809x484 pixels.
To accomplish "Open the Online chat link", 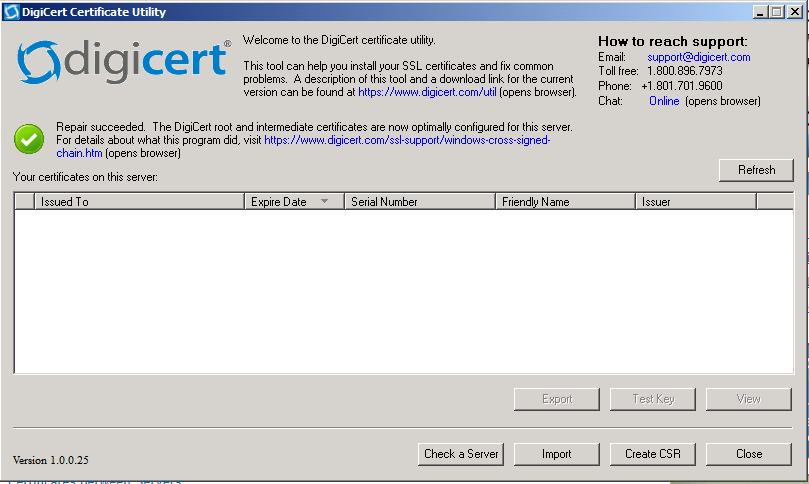I will point(664,101).
